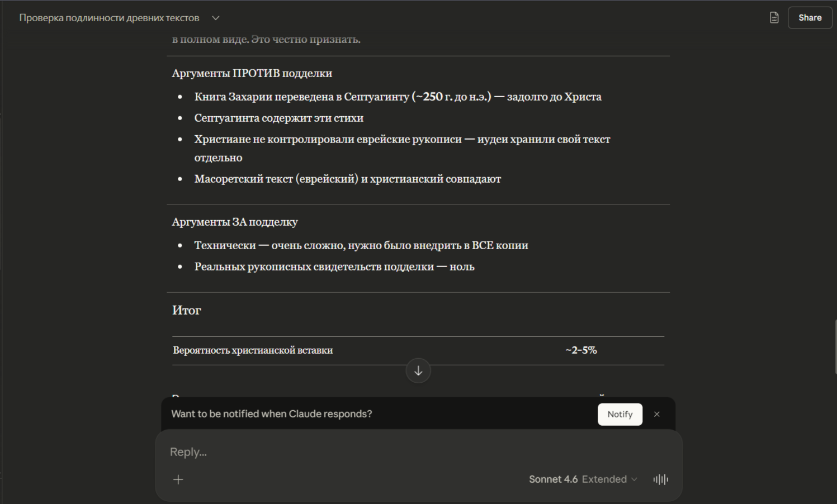Viewport: 837px width, 504px height.
Task: Start voice mode with the waveform icon
Action: click(x=660, y=479)
